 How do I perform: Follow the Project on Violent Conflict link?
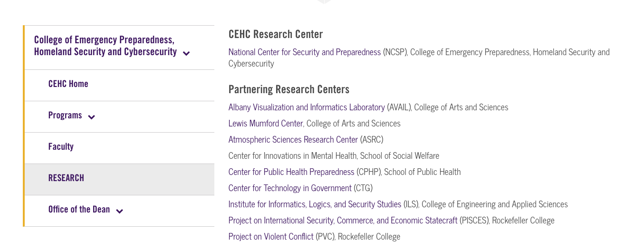tap(271, 237)
